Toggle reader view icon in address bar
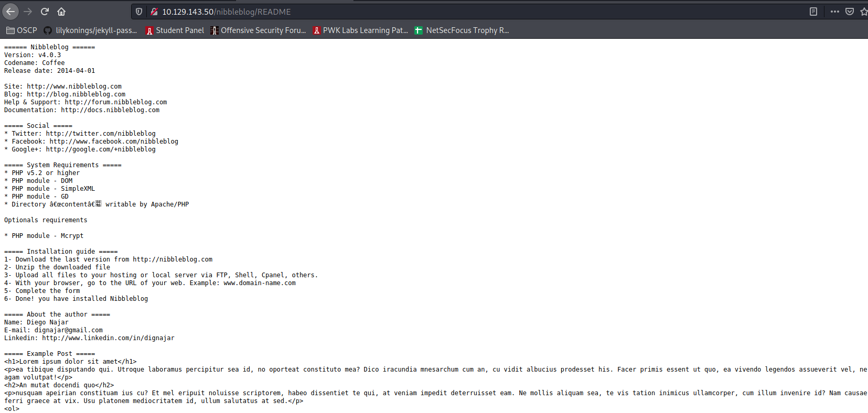Image resolution: width=868 pixels, height=413 pixels. pyautogui.click(x=813, y=12)
